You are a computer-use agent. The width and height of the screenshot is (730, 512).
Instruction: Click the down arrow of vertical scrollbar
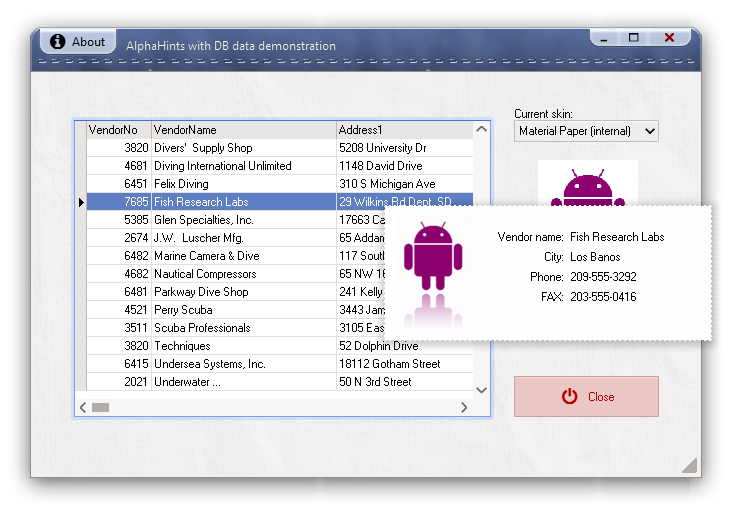click(x=482, y=390)
